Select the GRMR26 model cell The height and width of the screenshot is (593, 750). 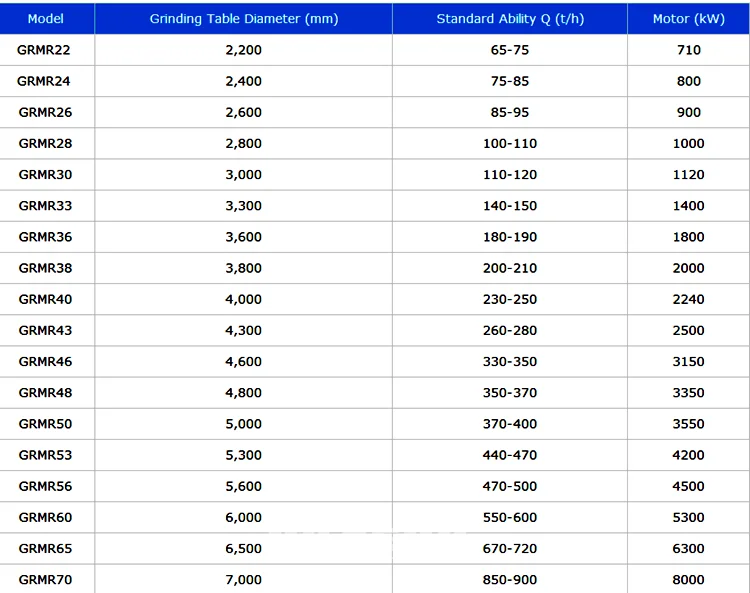pyautogui.click(x=45, y=112)
